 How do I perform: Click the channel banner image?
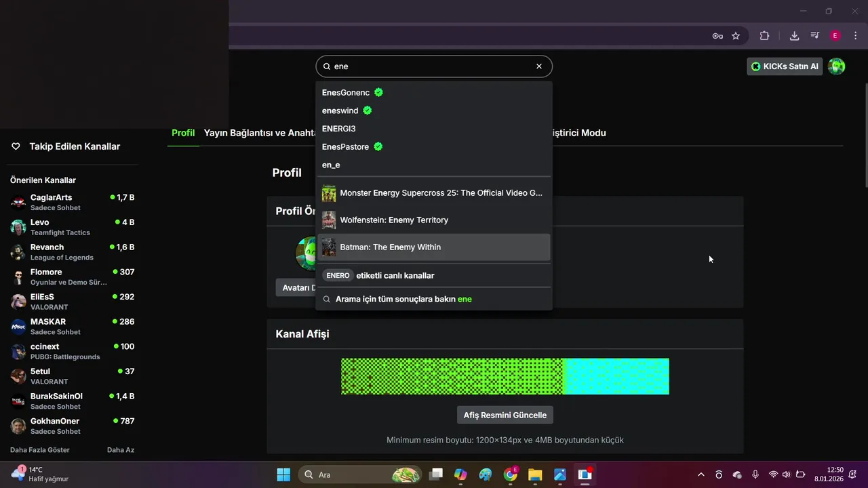point(505,376)
